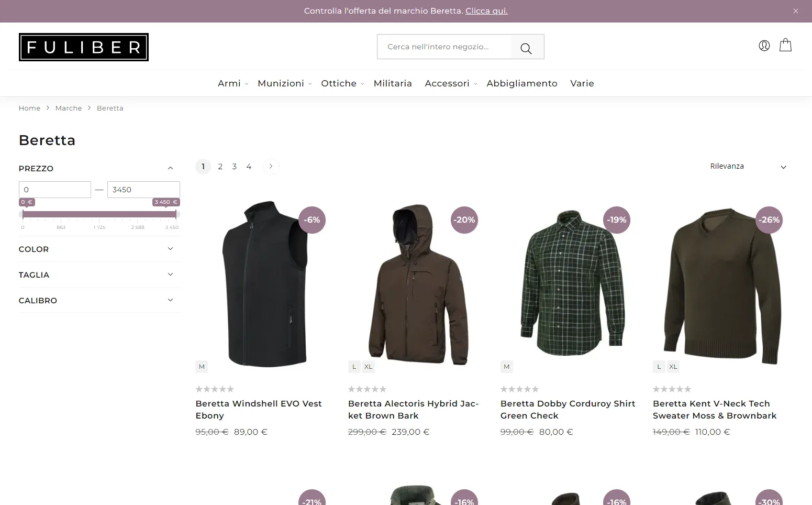Screen dimensions: 812x505
Task: Open the Abbigliamento menu item
Action: coord(522,83)
